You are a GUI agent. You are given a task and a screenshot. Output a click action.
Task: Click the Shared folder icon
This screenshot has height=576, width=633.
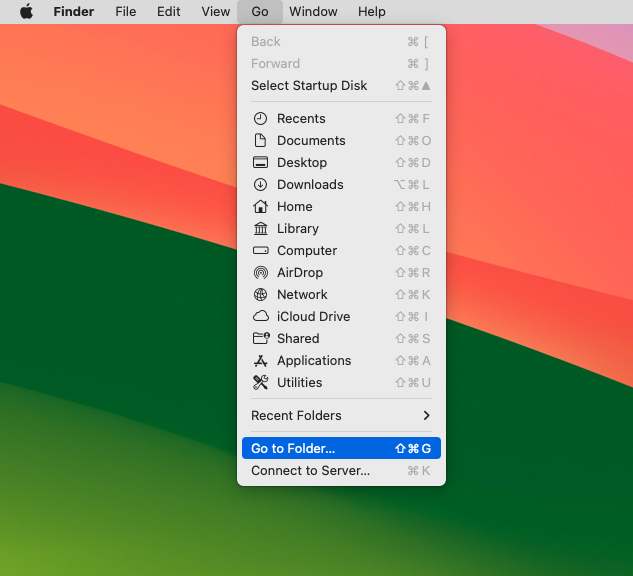click(261, 338)
